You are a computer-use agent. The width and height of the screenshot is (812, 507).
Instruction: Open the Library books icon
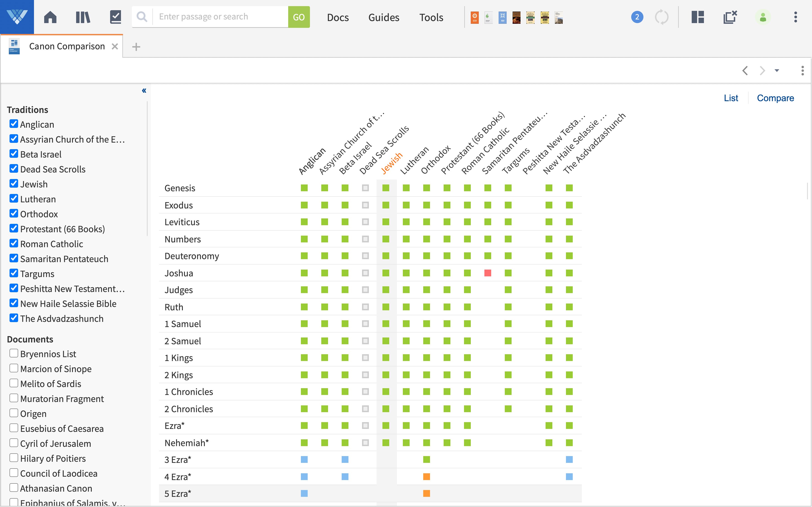pos(83,17)
